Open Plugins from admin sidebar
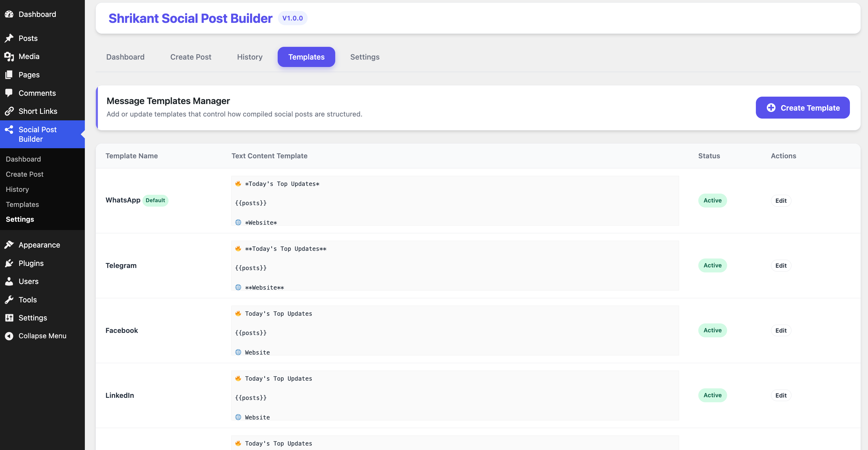This screenshot has height=450, width=868. (42, 263)
